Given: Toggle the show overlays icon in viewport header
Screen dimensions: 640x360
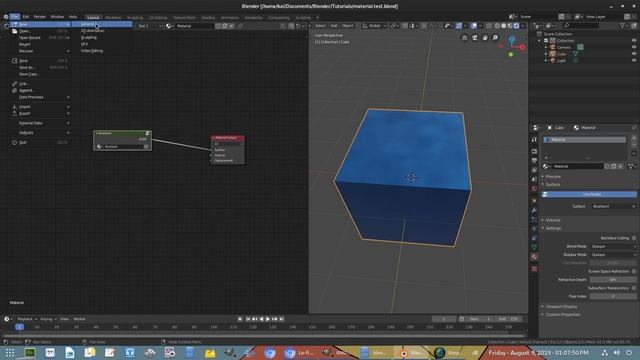Looking at the screenshot, I should [474, 26].
